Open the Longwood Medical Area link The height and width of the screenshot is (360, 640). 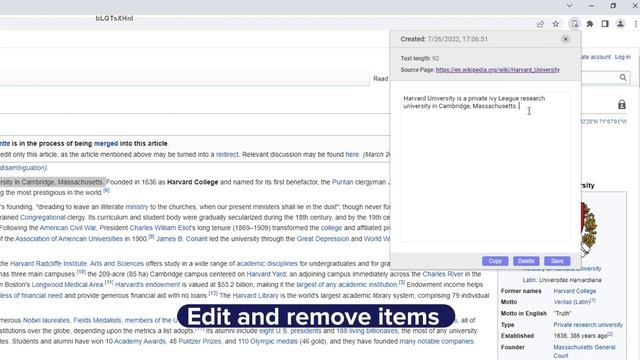(67, 284)
